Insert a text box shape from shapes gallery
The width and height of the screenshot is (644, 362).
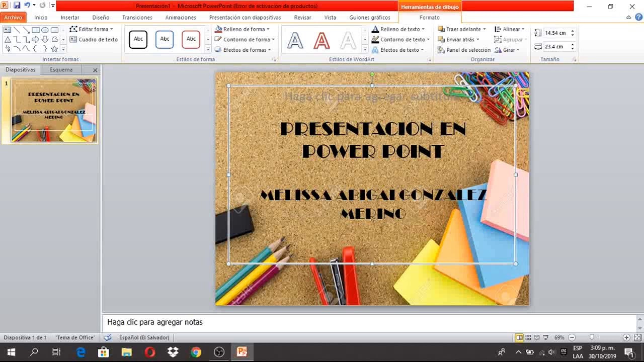pyautogui.click(x=8, y=30)
